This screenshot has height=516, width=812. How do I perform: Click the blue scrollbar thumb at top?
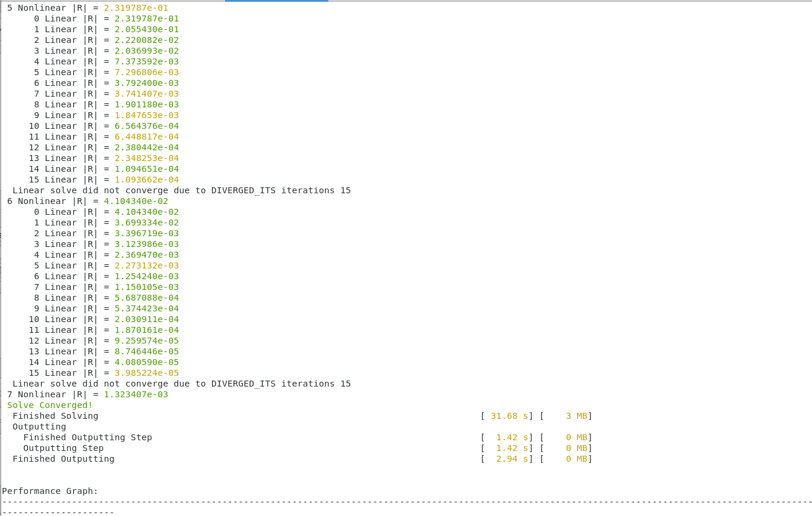pos(276,2)
